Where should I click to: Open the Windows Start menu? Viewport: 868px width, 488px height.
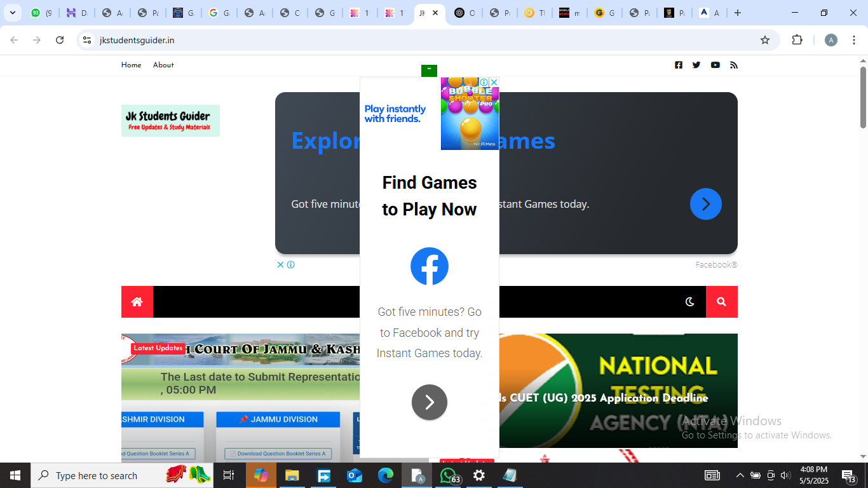click(x=15, y=475)
